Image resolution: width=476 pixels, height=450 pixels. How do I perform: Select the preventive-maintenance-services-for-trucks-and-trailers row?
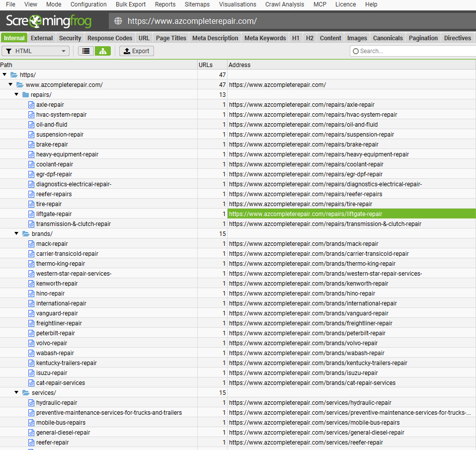(x=238, y=413)
